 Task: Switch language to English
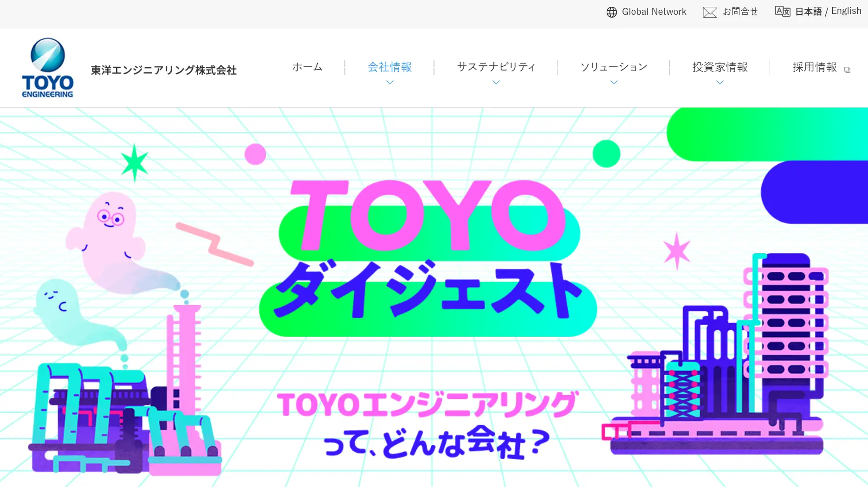[846, 11]
